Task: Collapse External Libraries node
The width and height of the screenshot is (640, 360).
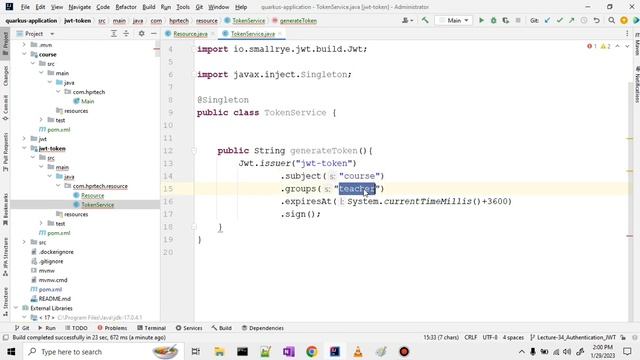Action: pyautogui.click(x=16, y=308)
